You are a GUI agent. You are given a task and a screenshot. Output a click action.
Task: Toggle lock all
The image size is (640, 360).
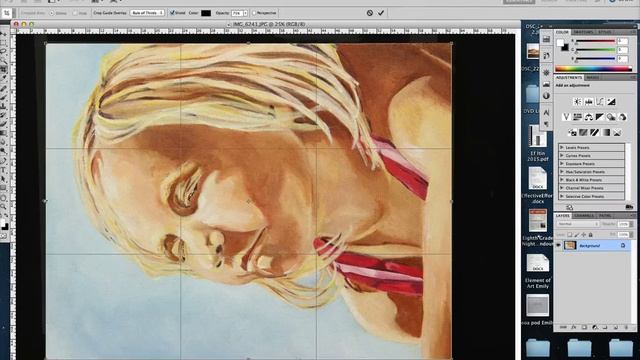[x=590, y=235]
